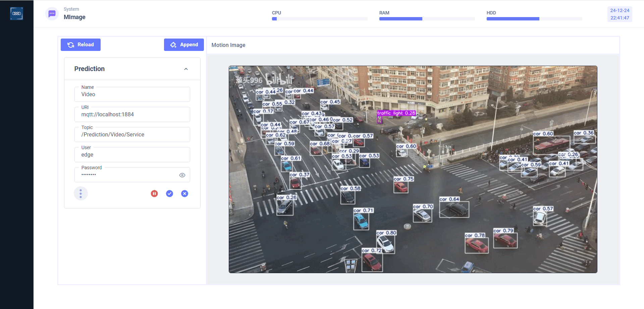Click the date-time display 24-12-24
This screenshot has height=309, width=644.
tap(620, 14)
